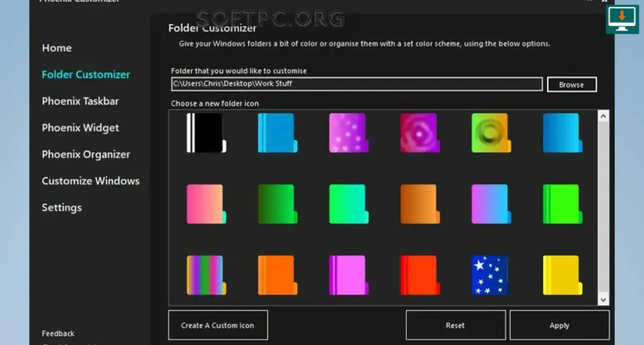Image resolution: width=644 pixels, height=345 pixels.
Task: Pick the solid pink-magenta folder icon
Action: click(x=349, y=275)
